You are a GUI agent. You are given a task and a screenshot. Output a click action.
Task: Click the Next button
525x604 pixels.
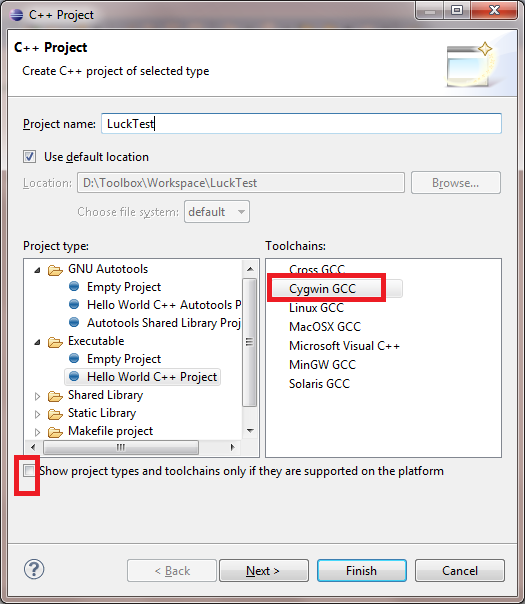click(264, 570)
